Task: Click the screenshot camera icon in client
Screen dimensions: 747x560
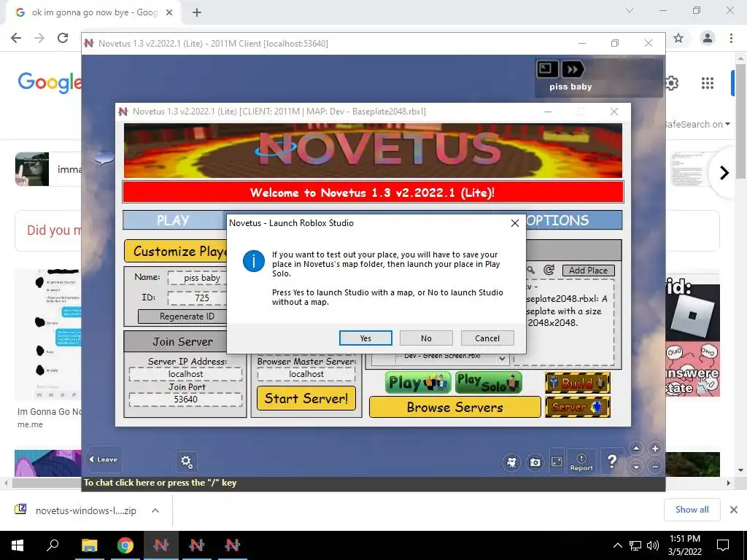Action: click(x=535, y=462)
